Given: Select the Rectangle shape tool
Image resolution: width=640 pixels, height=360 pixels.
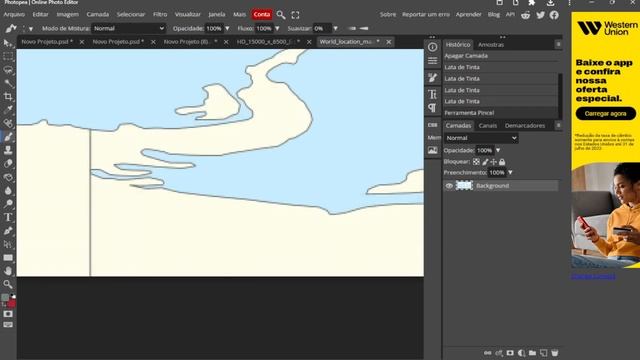Looking at the screenshot, I should pos(8,258).
